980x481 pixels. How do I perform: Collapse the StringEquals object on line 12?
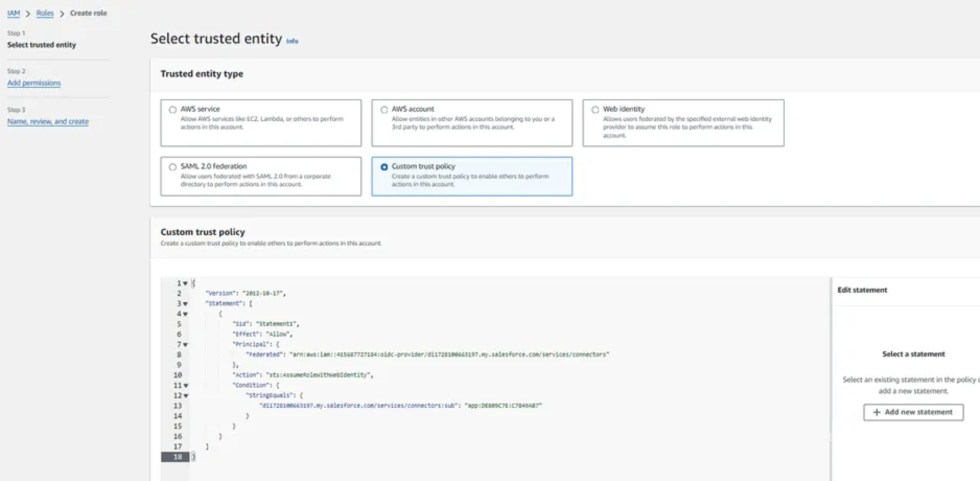pyautogui.click(x=186, y=395)
